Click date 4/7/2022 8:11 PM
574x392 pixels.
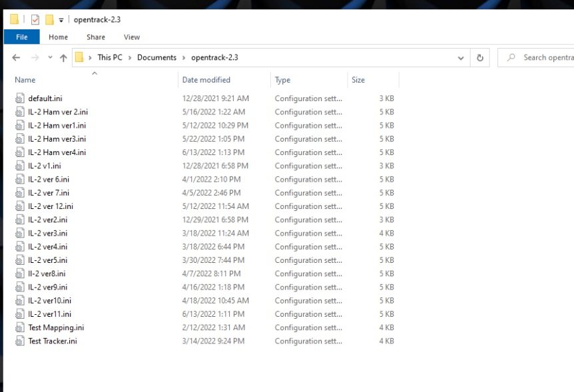click(x=211, y=274)
